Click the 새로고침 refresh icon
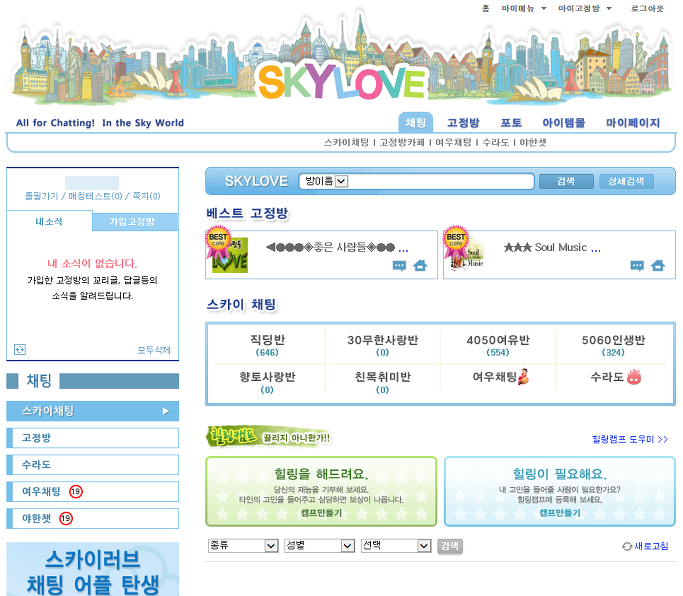 [627, 546]
